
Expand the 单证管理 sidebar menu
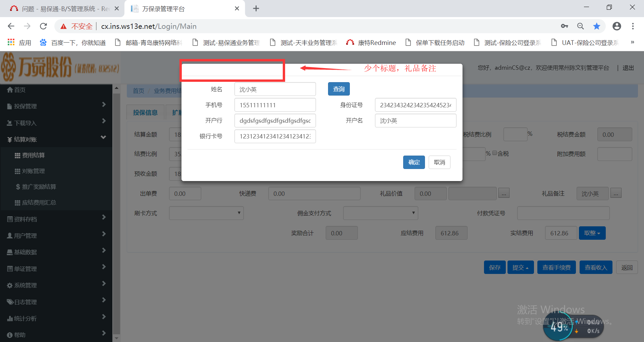coord(56,269)
